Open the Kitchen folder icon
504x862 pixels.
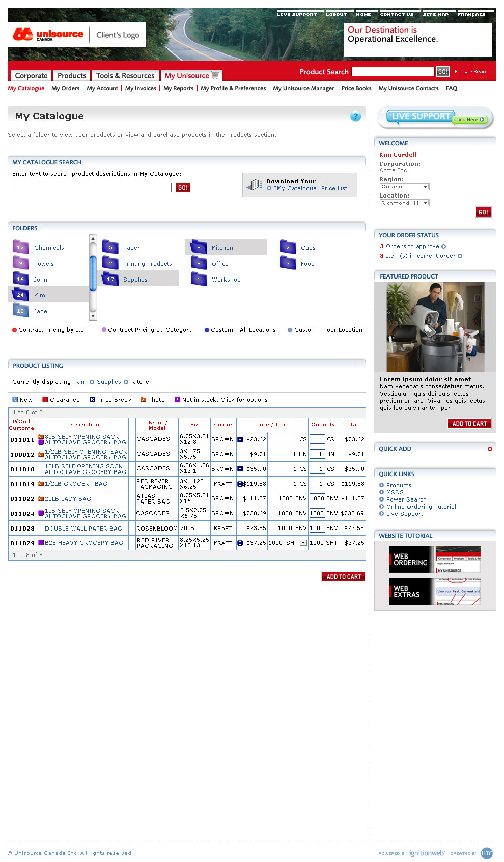click(x=199, y=247)
